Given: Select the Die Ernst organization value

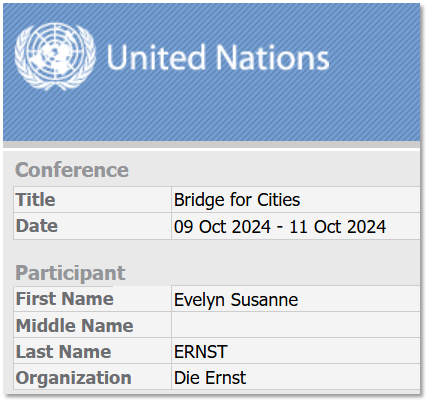Looking at the screenshot, I should pos(210,378).
